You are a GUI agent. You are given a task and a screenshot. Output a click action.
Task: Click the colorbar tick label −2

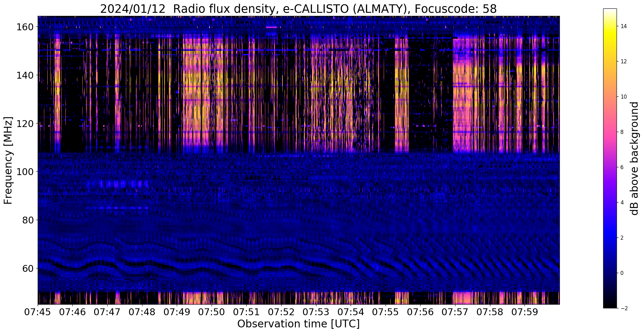click(624, 308)
